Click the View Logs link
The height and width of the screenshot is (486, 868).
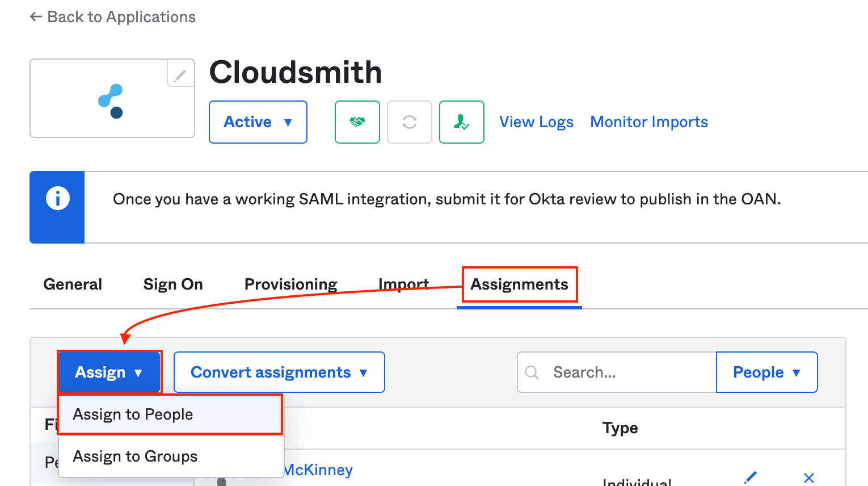click(x=536, y=122)
